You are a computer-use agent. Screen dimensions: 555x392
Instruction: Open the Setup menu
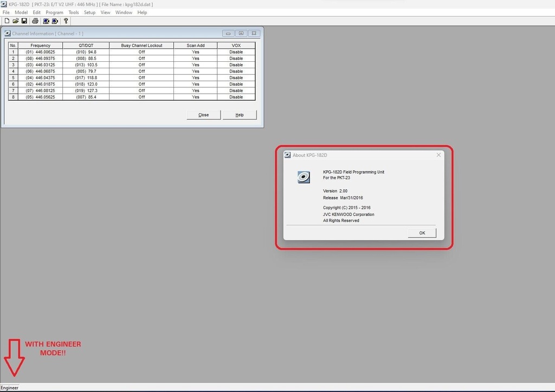(x=89, y=12)
